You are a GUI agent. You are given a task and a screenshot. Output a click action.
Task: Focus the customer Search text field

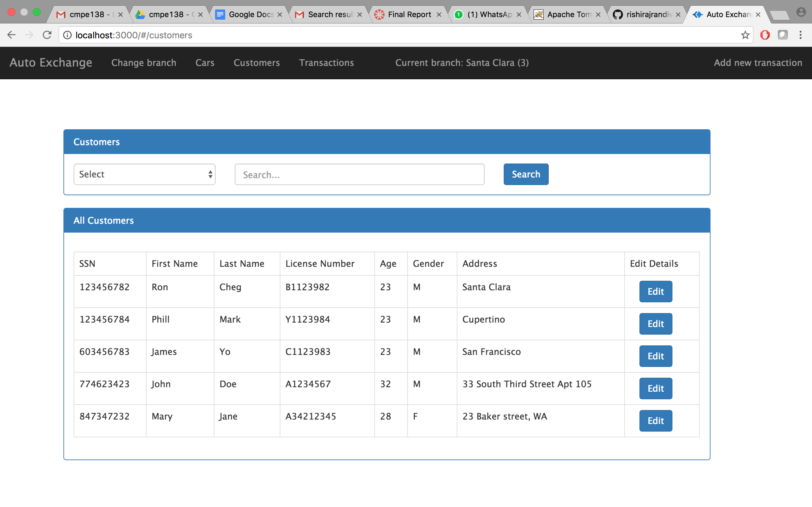[x=359, y=174]
